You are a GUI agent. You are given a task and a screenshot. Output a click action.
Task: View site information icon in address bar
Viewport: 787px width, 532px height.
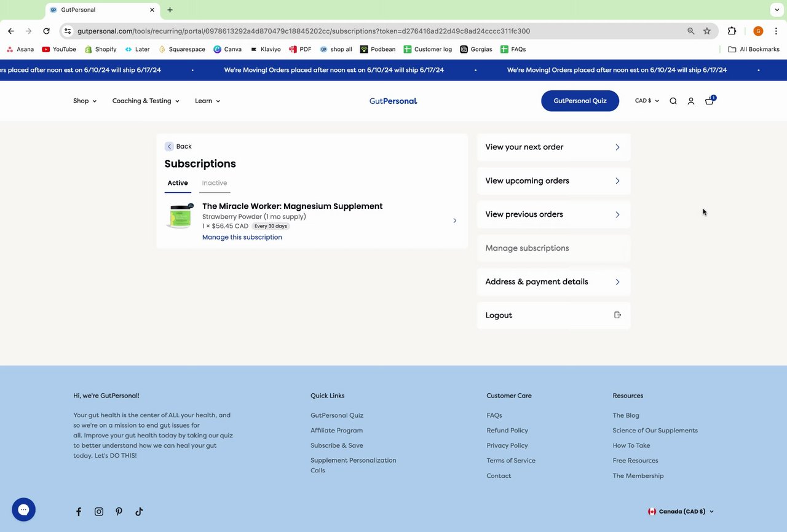68,31
